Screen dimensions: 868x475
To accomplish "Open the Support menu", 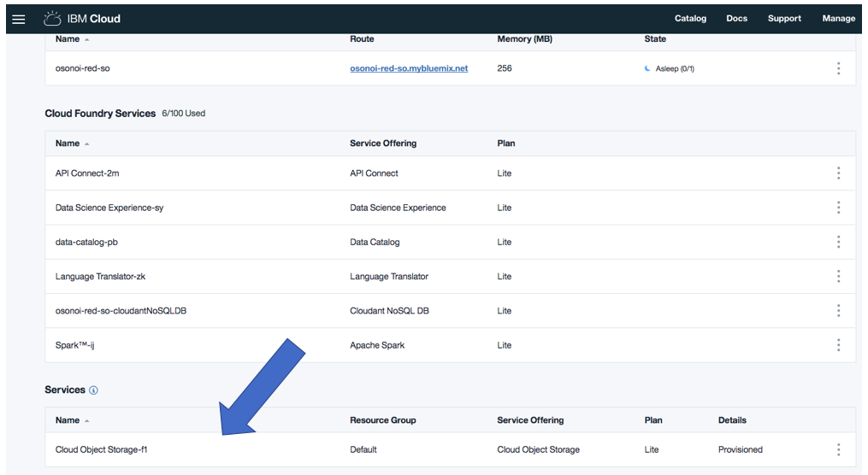I will tap(784, 18).
